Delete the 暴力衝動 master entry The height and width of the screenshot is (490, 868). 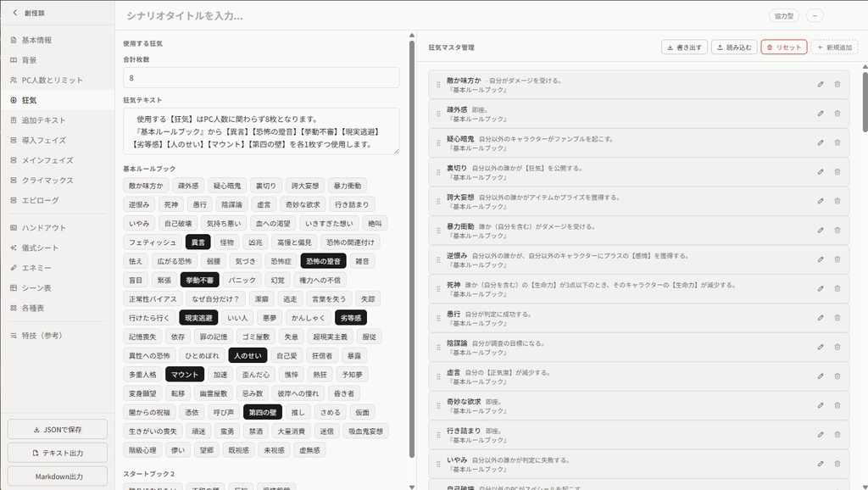(837, 231)
